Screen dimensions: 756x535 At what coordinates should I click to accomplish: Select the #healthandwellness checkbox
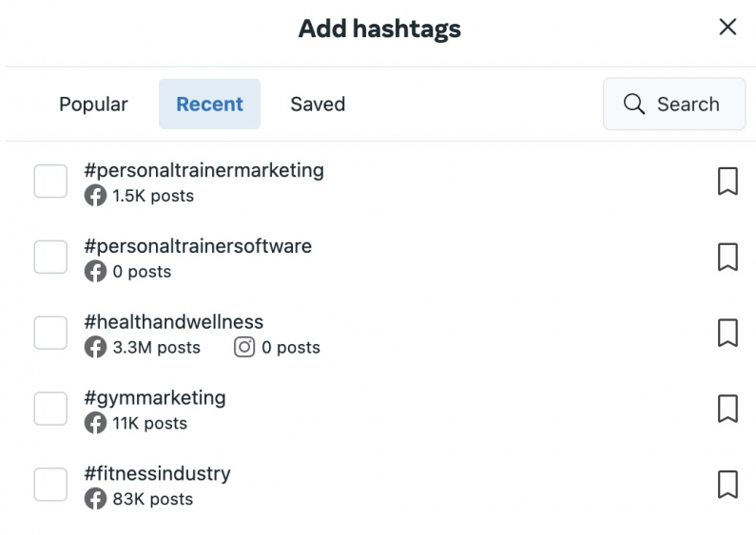click(50, 334)
